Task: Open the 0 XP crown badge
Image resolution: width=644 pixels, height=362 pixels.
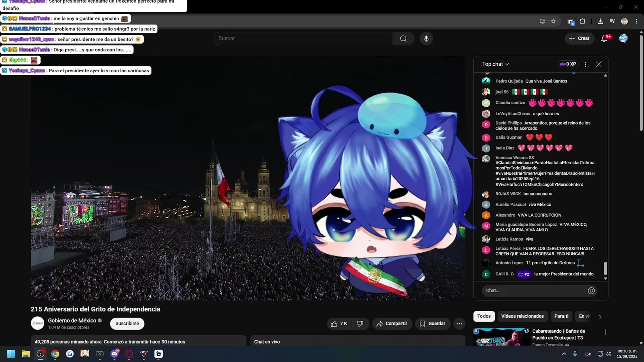Action: (x=568, y=64)
